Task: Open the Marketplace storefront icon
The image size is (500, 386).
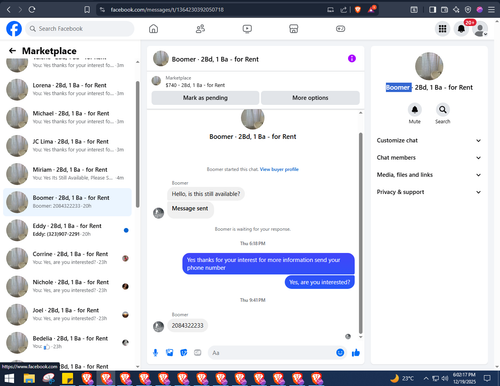Action: tap(293, 29)
